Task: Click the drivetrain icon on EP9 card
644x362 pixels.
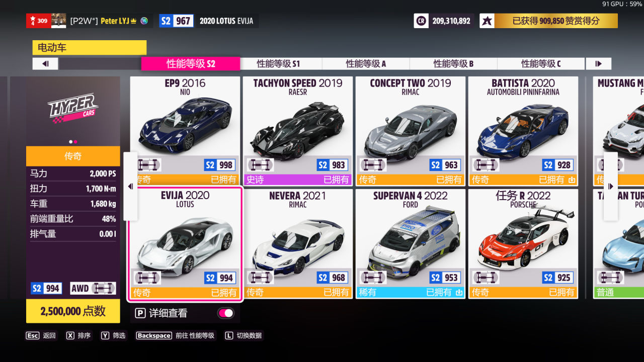Action: [x=147, y=165]
